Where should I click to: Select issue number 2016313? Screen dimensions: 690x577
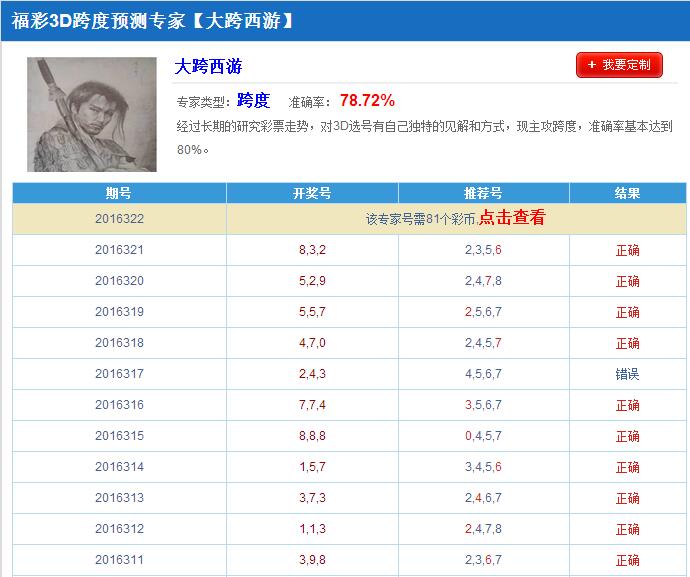[119, 498]
